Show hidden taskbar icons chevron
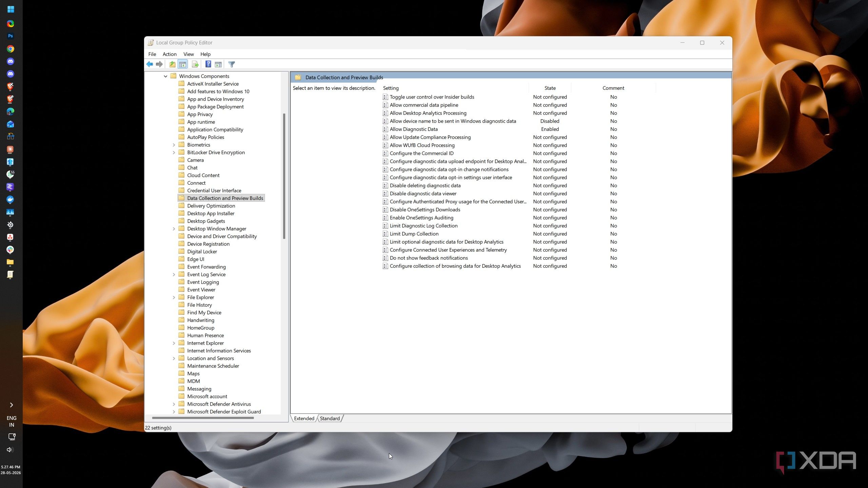 [11, 405]
